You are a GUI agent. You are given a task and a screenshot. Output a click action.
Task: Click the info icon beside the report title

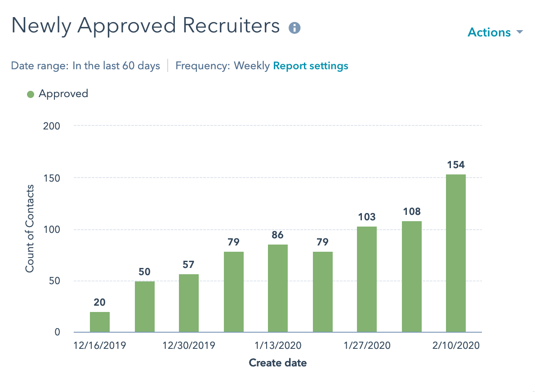point(294,28)
